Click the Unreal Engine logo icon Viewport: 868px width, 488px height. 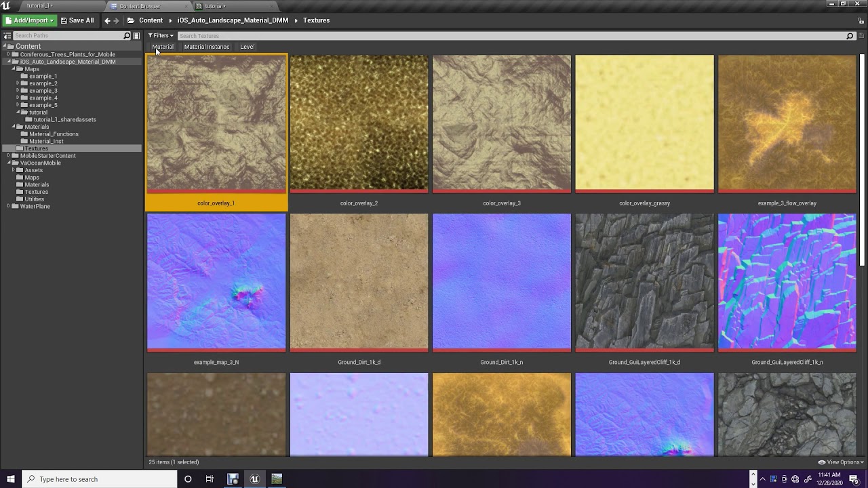[5, 5]
